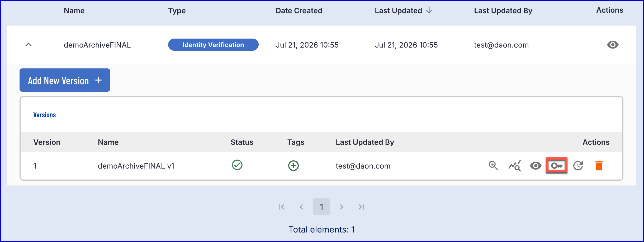Screen dimensions: 644x242
Task: Click the green checkmark status icon
Action: pos(237,165)
